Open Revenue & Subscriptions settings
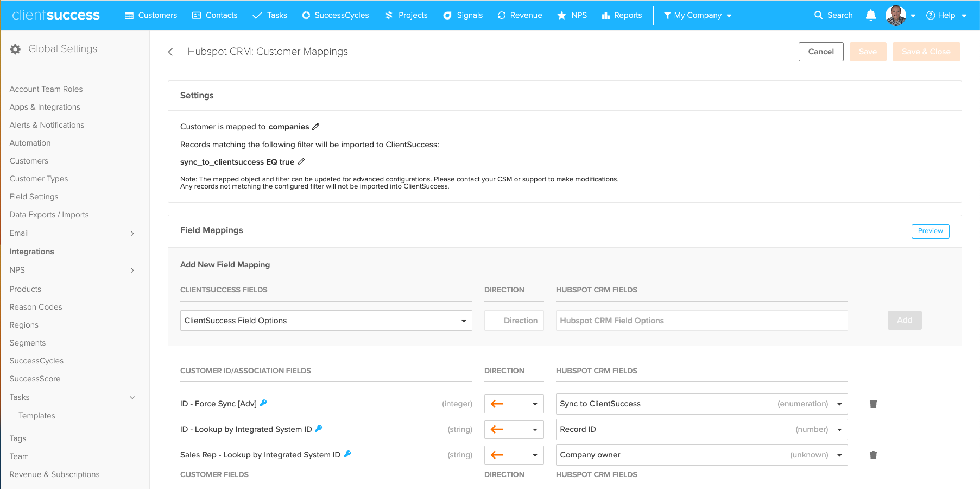The width and height of the screenshot is (980, 489). [54, 474]
